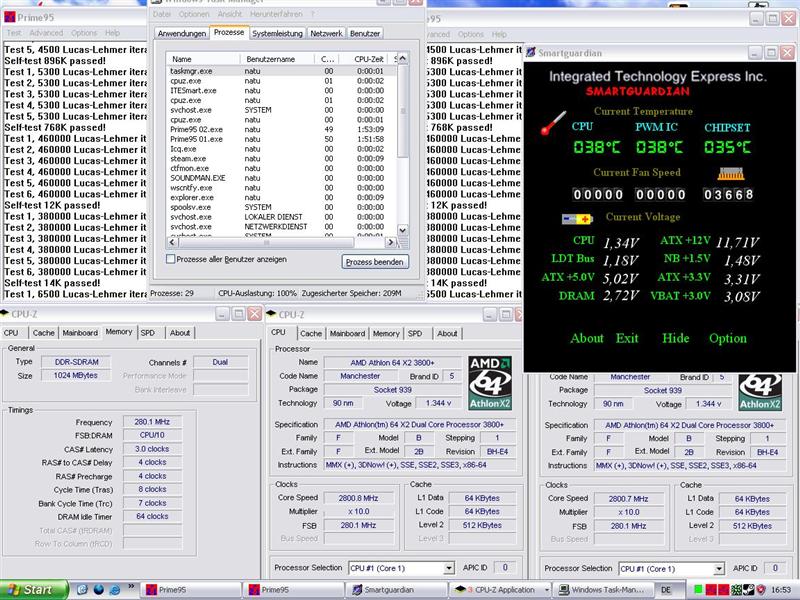Viewport: 800px width, 600px height.
Task: Click the middle CPU-Z window title icon
Action: click(x=271, y=314)
